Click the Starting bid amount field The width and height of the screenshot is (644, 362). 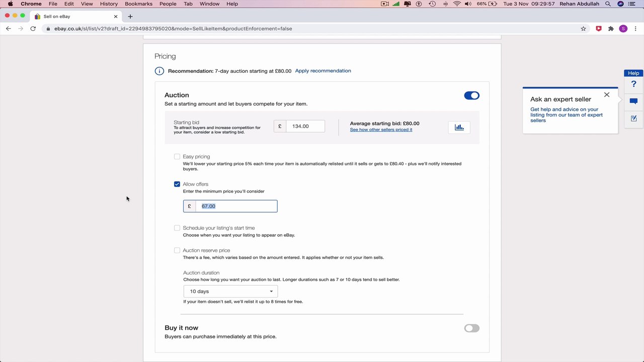(305, 126)
